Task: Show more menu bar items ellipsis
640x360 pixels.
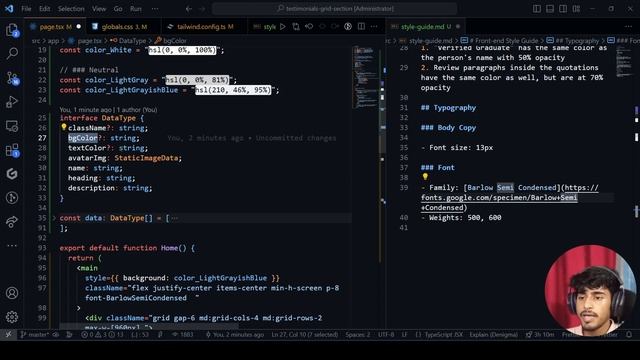Action: (x=155, y=9)
